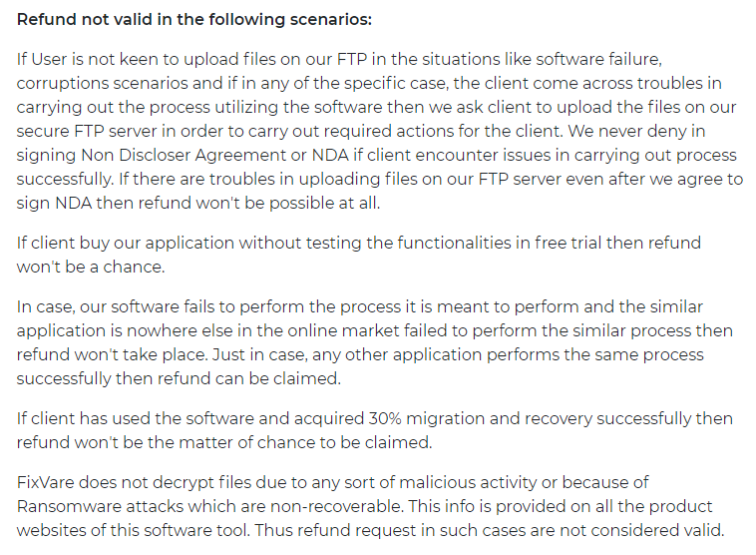Click the line 'refund won't be the matter of chance'
This screenshot has width=756, height=555.
[x=171, y=442]
